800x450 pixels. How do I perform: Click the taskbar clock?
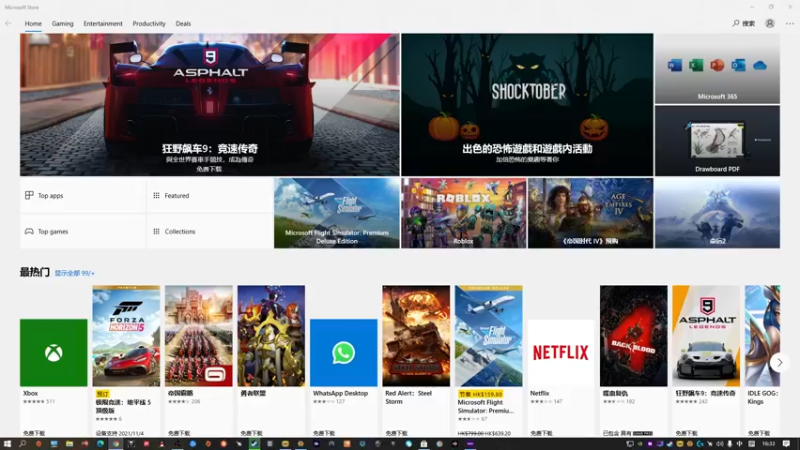(x=768, y=444)
